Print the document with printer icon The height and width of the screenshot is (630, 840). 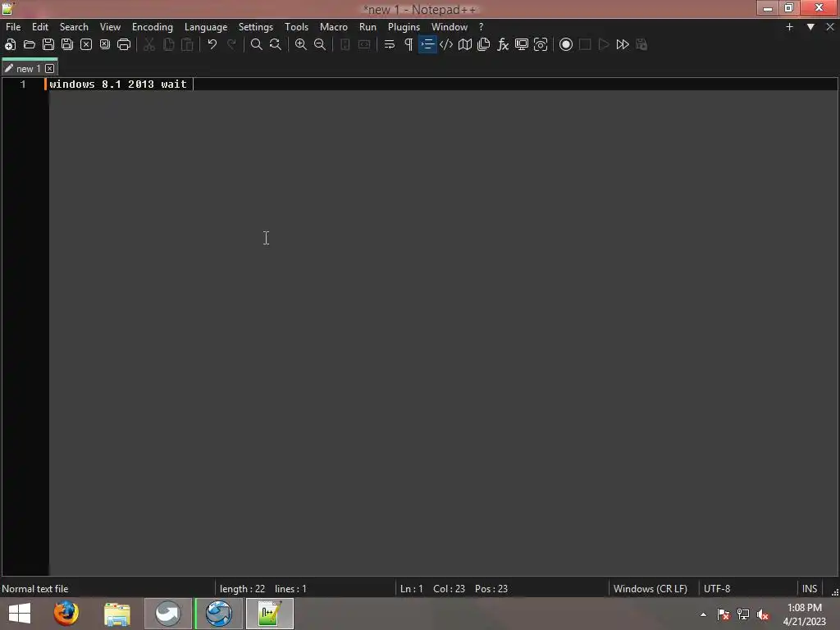tap(124, 44)
